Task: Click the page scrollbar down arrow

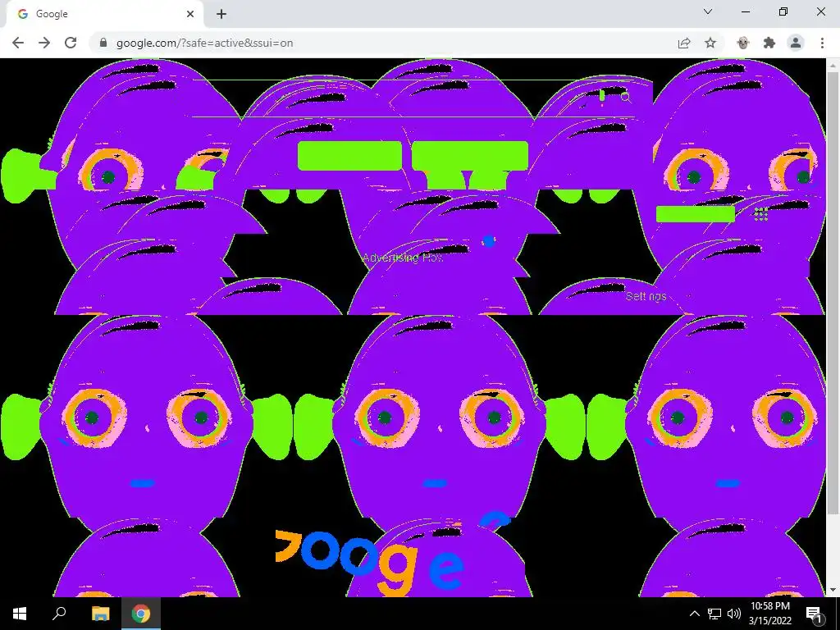Action: 832,591
